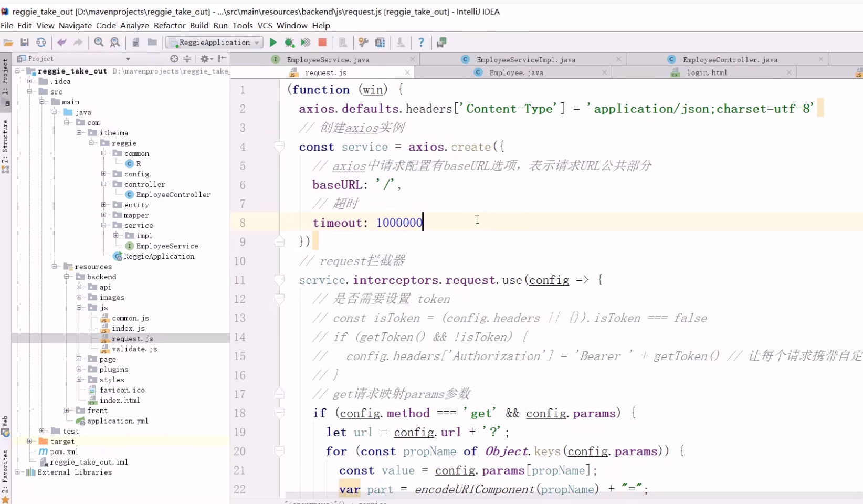Collapse the reggie_take_out root node
863x504 pixels.
18,71
